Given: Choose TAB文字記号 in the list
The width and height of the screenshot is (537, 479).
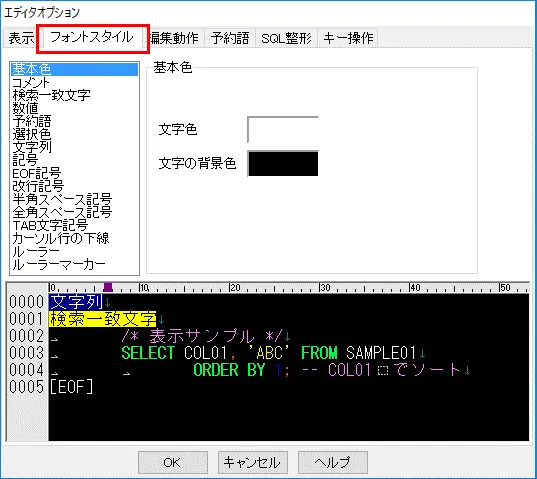Looking at the screenshot, I should [x=75, y=225].
